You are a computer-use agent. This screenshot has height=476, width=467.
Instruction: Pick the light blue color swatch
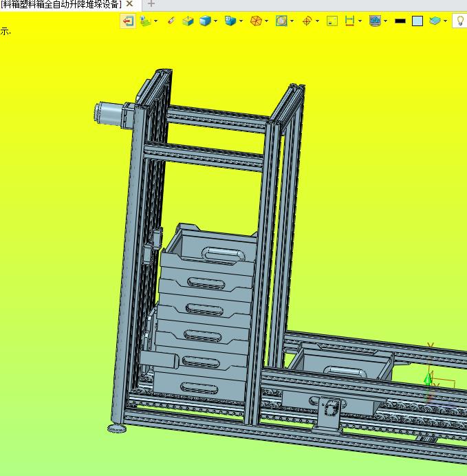(417, 21)
